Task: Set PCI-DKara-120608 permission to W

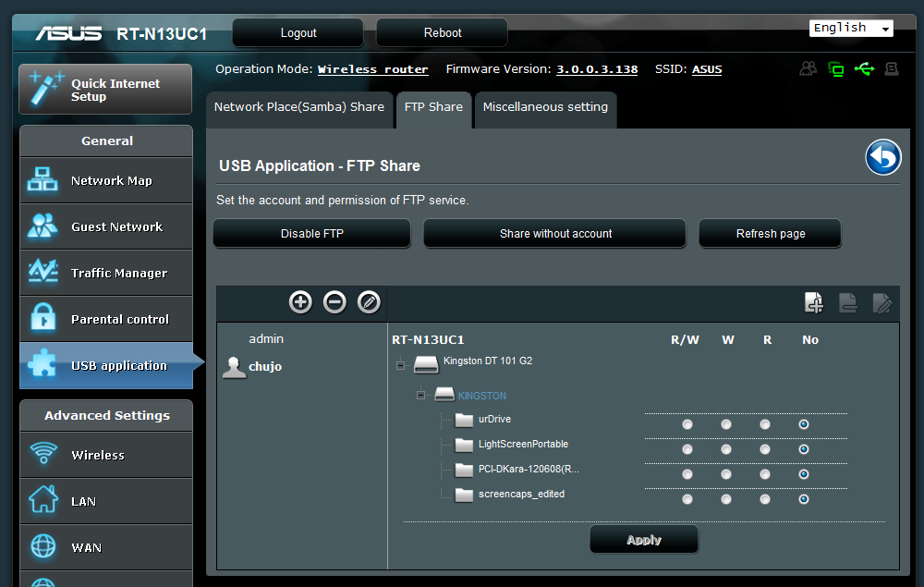Action: [x=726, y=474]
